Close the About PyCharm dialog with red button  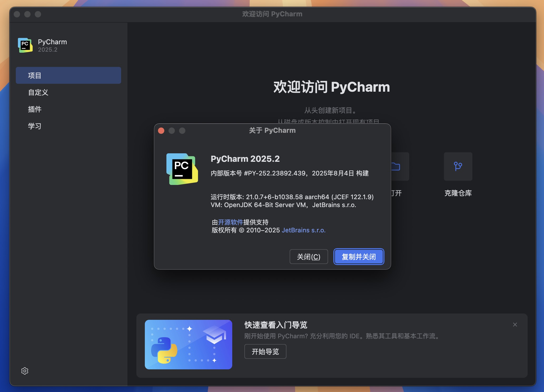[161, 131]
